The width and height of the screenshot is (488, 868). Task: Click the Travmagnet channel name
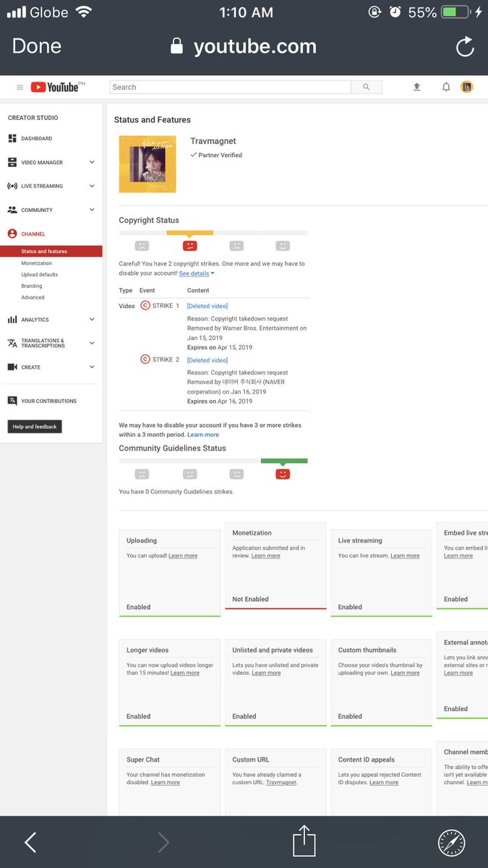213,141
